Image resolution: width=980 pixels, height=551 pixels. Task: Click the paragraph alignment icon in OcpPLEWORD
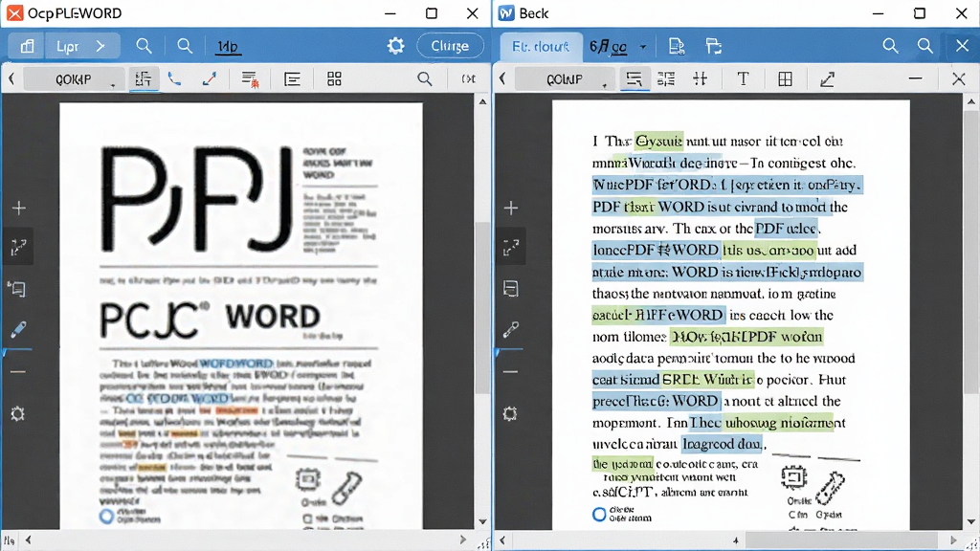[x=292, y=78]
